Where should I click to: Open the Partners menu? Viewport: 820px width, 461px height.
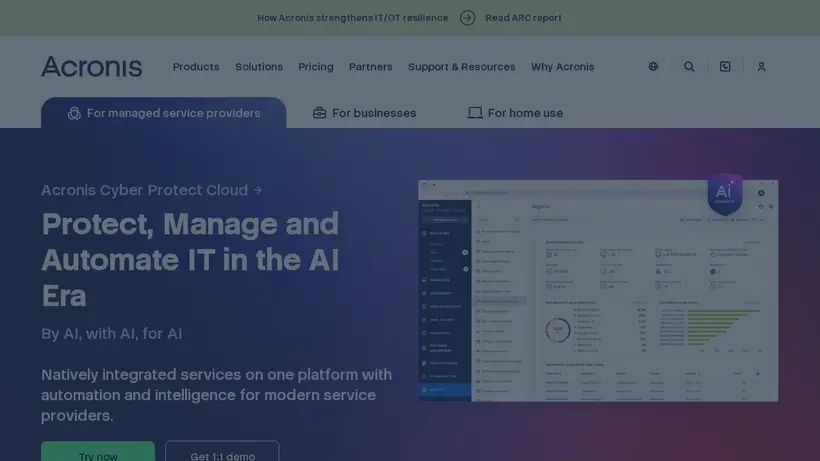click(371, 67)
